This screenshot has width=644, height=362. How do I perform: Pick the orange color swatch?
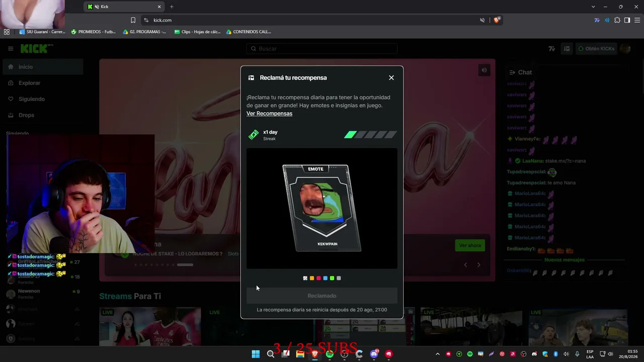click(312, 278)
